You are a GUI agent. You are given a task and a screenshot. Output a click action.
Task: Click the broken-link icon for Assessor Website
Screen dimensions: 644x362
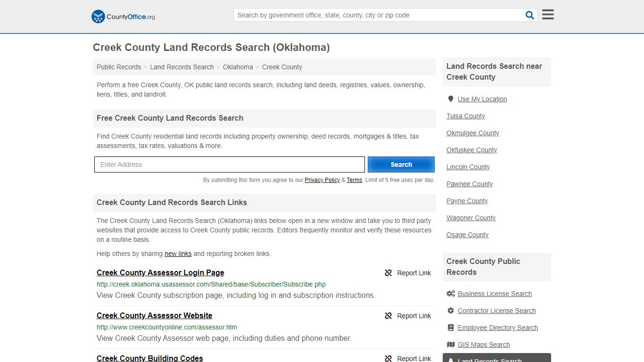pyautogui.click(x=388, y=316)
